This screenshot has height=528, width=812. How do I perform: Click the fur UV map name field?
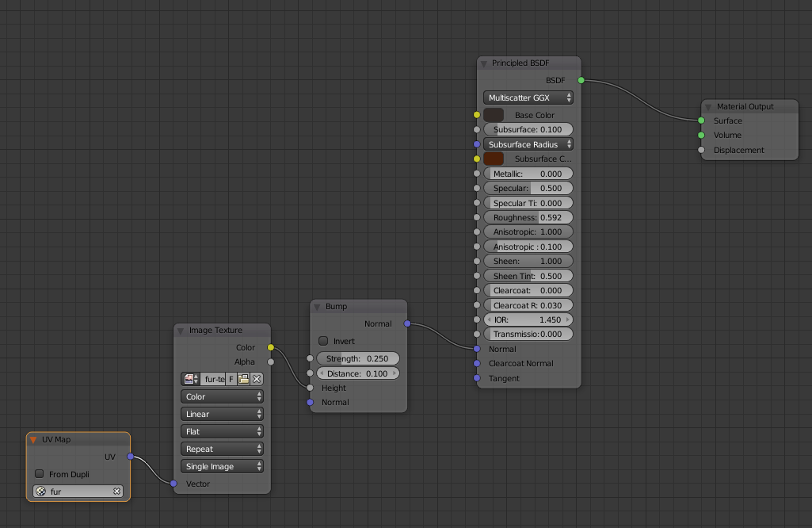pos(78,492)
